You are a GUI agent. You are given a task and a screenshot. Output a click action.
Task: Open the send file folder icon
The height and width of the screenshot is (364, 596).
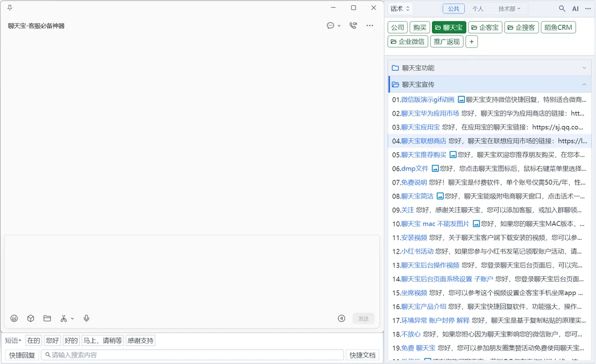point(47,318)
